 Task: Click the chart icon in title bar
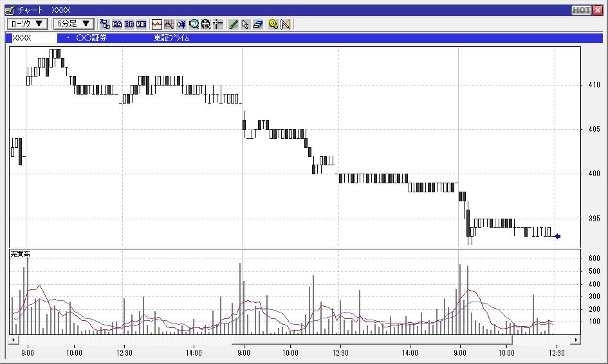click(x=10, y=10)
